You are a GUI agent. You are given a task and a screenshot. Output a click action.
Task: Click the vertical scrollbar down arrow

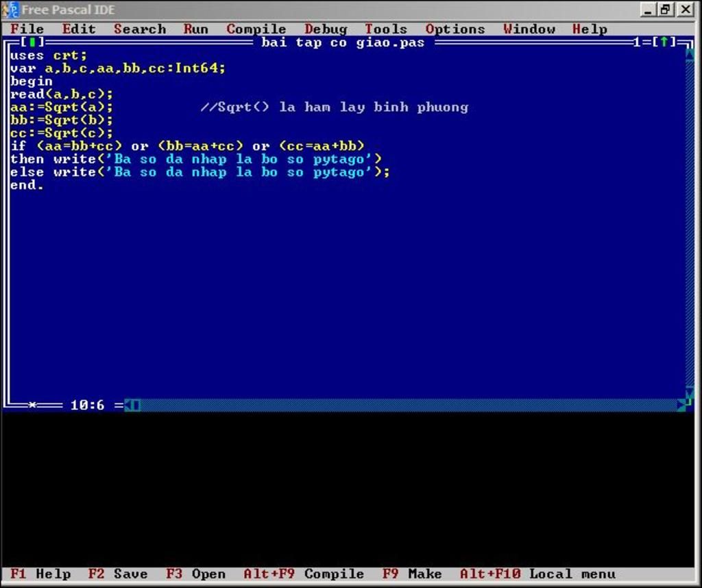point(690,393)
